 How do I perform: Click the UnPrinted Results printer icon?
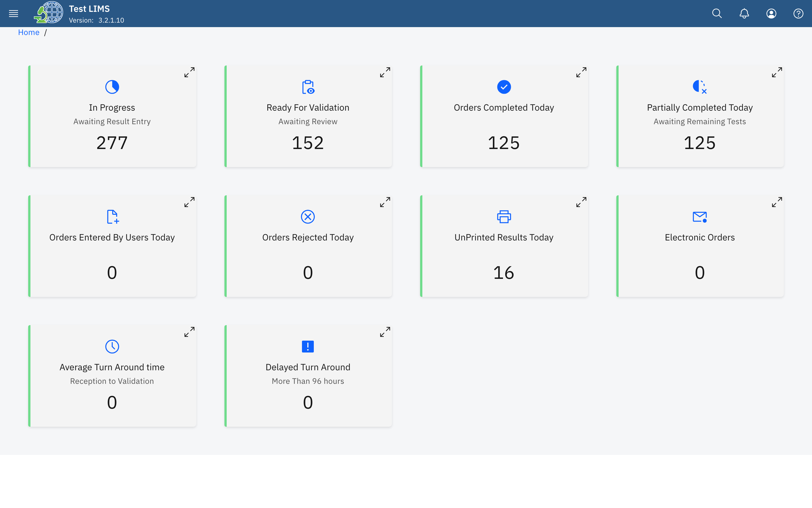504,217
